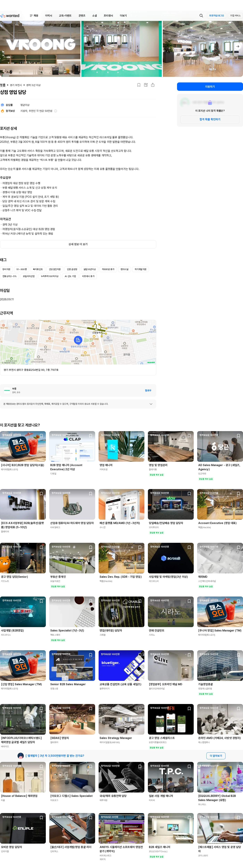Bookmark the 패션 플랫폼 MD/AMD card
Viewport: 243px width, 868px height.
tap(140, 494)
